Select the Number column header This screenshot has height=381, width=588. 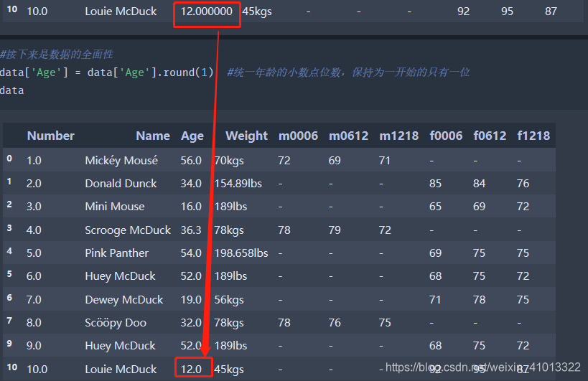tap(51, 136)
